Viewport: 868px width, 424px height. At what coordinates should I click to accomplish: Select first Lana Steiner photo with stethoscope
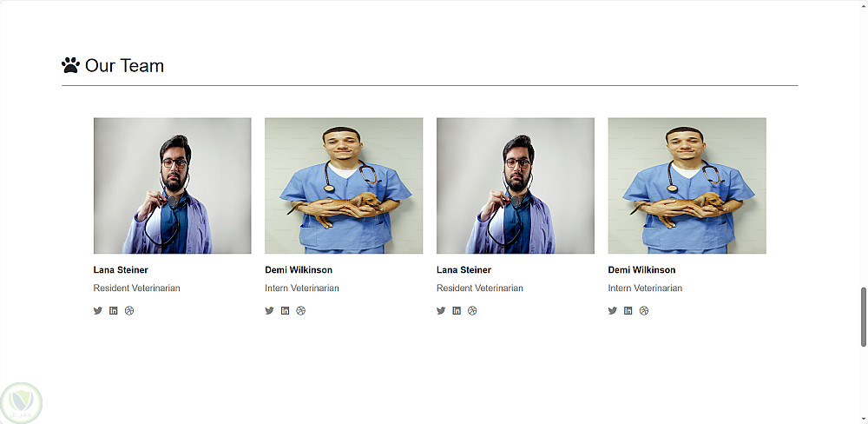[x=172, y=186]
